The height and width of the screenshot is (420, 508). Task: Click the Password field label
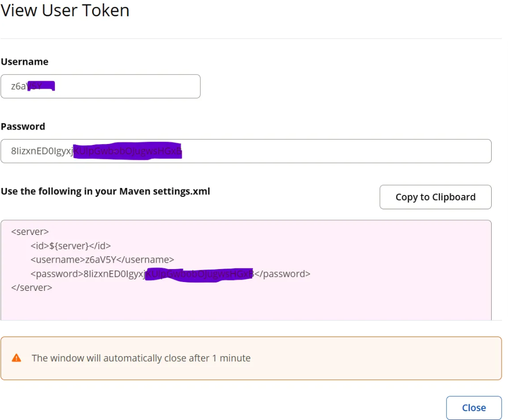coord(23,127)
